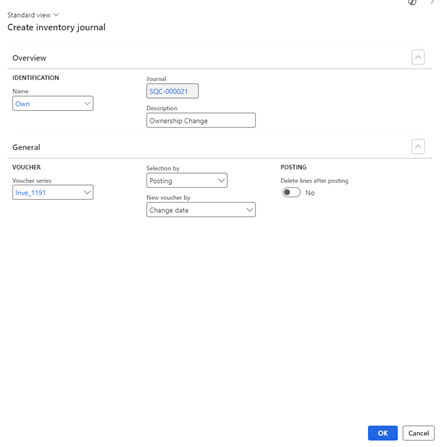Open the Voucher series dropdown arrow
442x447 pixels.
[87, 192]
